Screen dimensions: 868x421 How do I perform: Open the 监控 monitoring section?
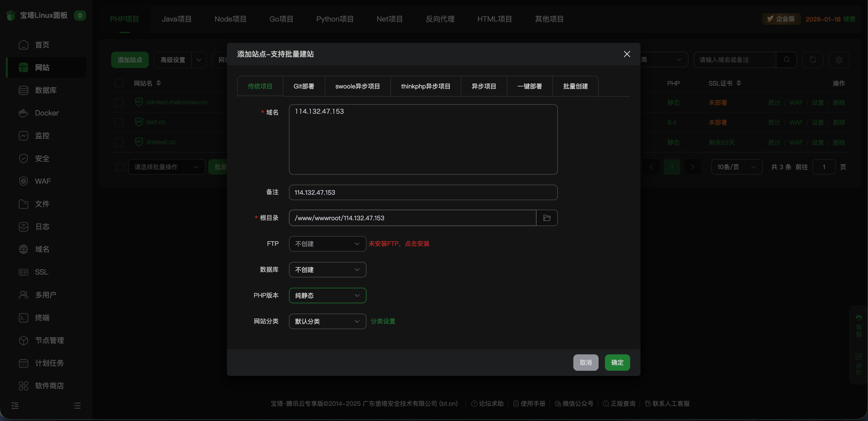43,135
